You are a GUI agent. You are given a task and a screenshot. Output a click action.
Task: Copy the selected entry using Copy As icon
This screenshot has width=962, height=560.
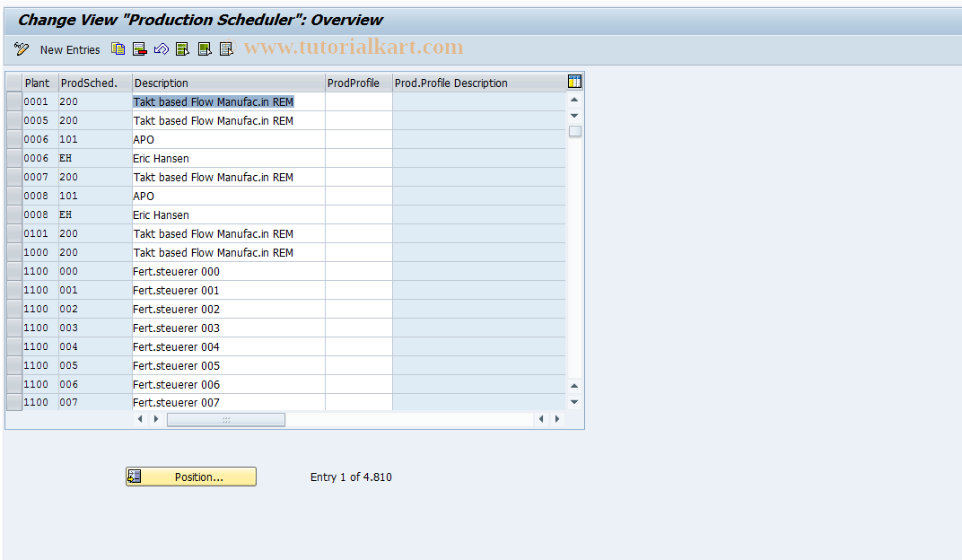(118, 49)
